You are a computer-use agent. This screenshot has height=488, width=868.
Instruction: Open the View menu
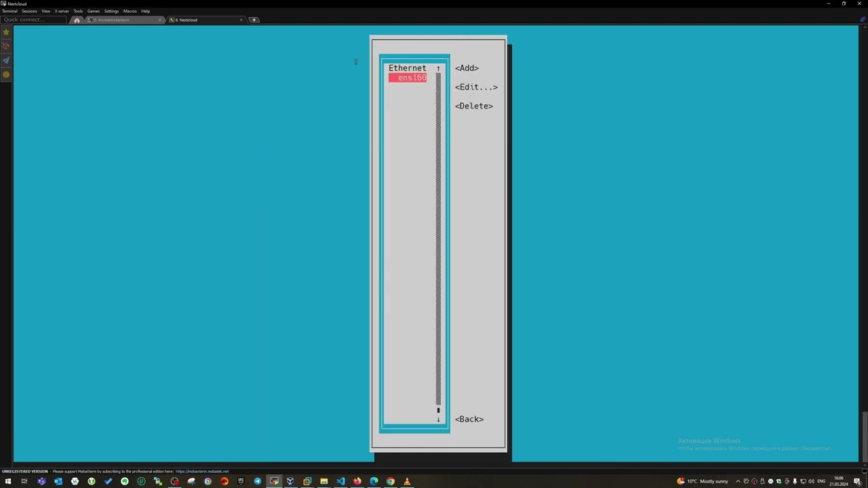pyautogui.click(x=45, y=11)
